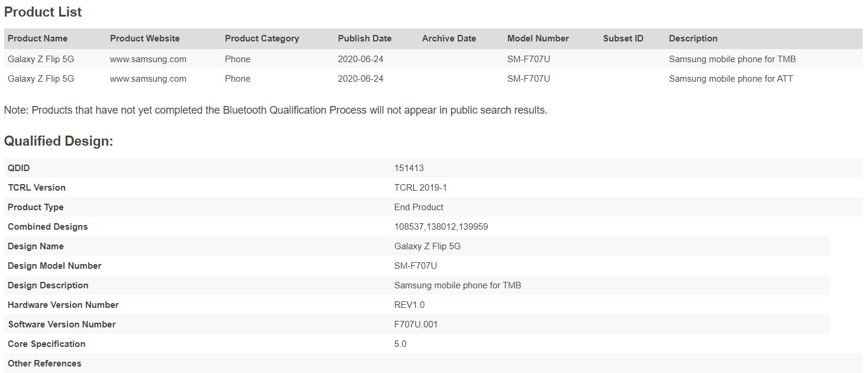This screenshot has width=868, height=373.
Task: Click the Publish Date column header
Action: pos(365,38)
